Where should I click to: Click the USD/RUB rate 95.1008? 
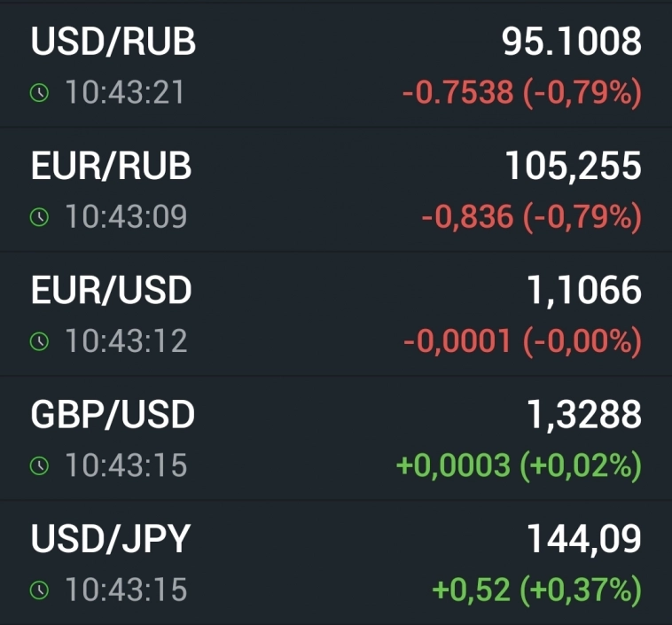[x=571, y=42]
